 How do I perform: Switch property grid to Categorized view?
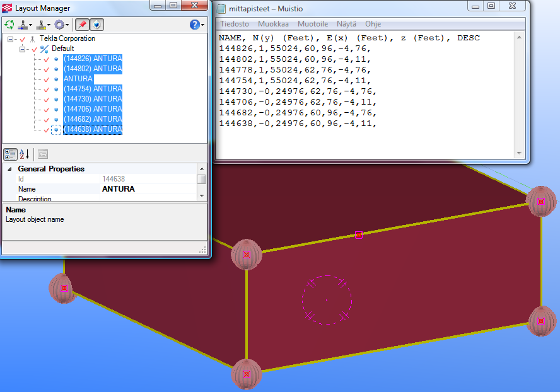(x=10, y=154)
